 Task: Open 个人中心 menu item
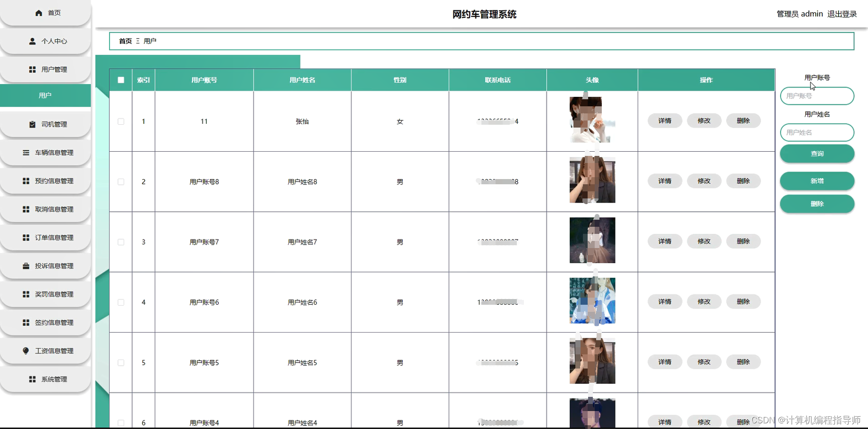45,41
